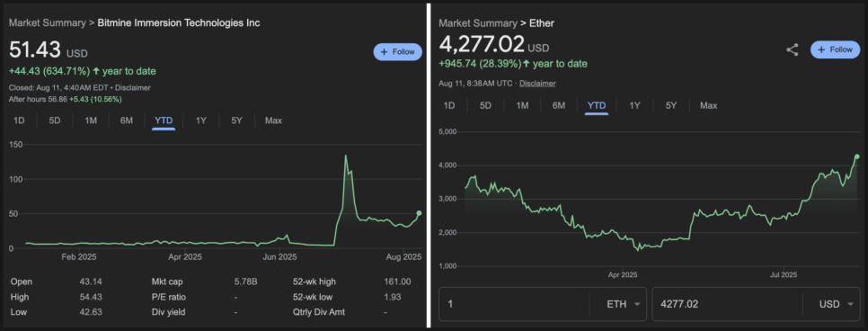This screenshot has width=868, height=331.
Task: Open the ETH currency dropdown
Action: [x=618, y=304]
